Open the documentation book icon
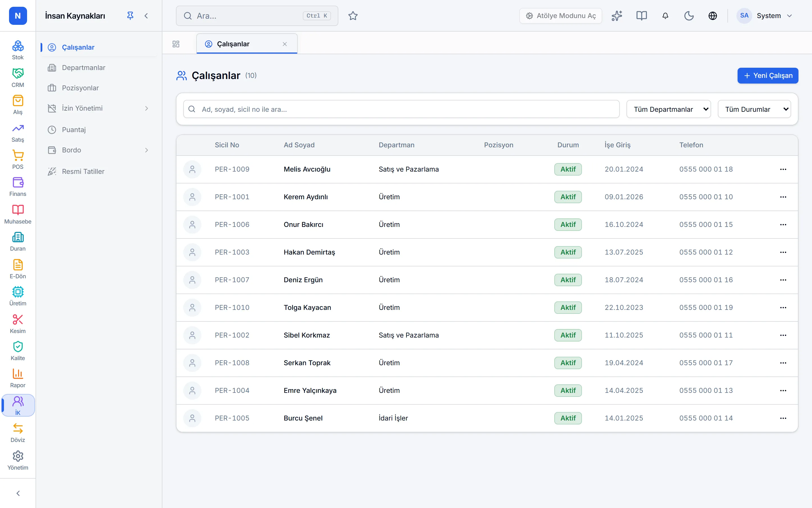812x508 pixels. point(641,16)
